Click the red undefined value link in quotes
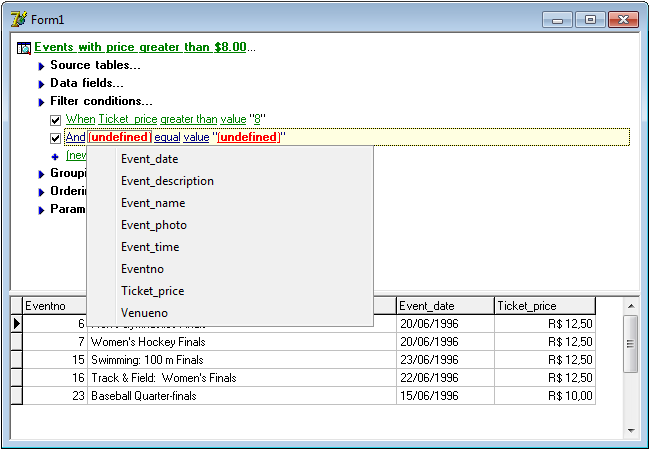This screenshot has height=450, width=650. pos(248,137)
